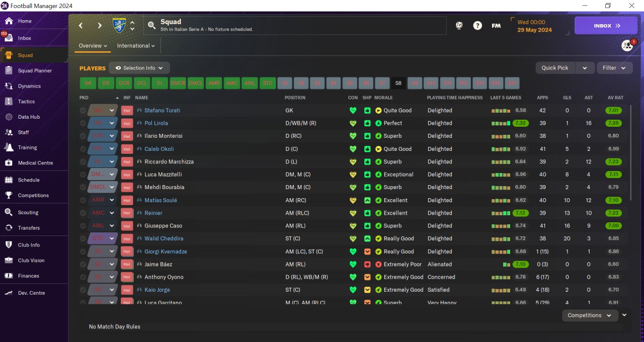
Task: Open the Filter dropdown
Action: tap(614, 68)
